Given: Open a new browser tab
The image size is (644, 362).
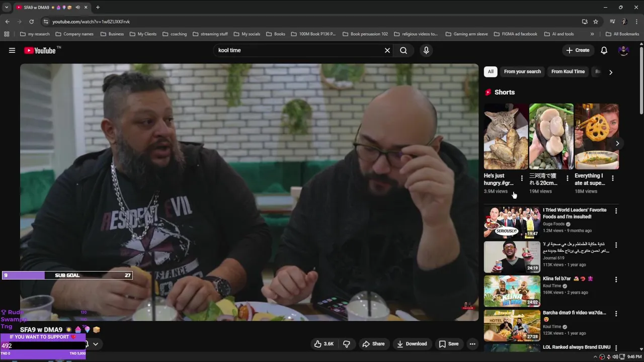Looking at the screenshot, I should (98, 8).
